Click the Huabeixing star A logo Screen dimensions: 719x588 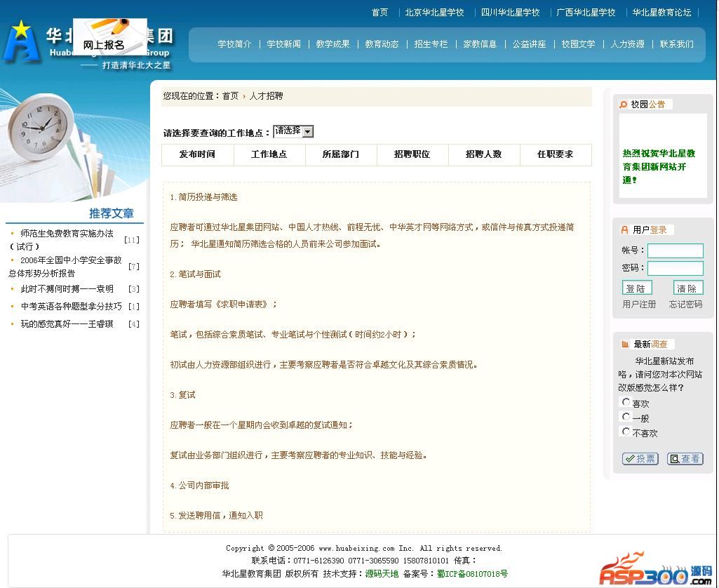[x=21, y=42]
